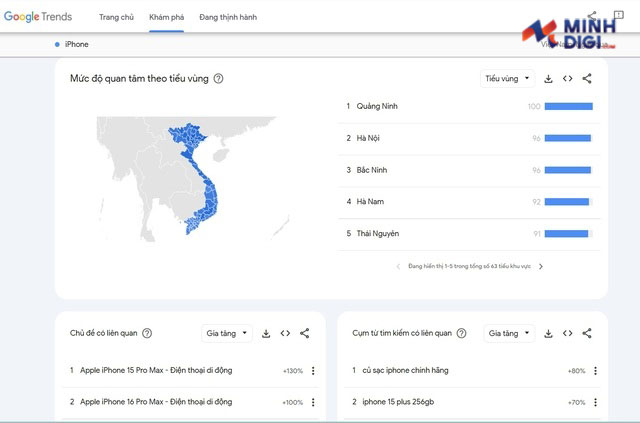
Task: Go to previous page of subregions
Action: [x=398, y=266]
